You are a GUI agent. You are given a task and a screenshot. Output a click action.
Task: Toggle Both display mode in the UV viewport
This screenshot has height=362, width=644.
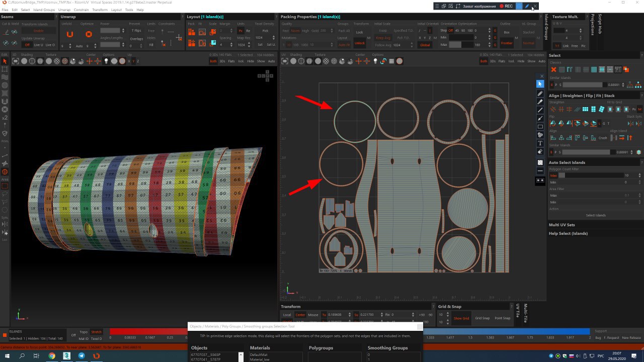click(484, 61)
